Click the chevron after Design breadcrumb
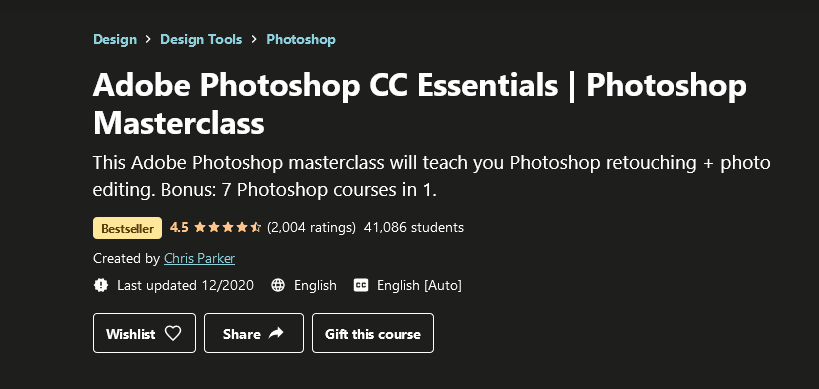The image size is (819, 389). pos(149,40)
